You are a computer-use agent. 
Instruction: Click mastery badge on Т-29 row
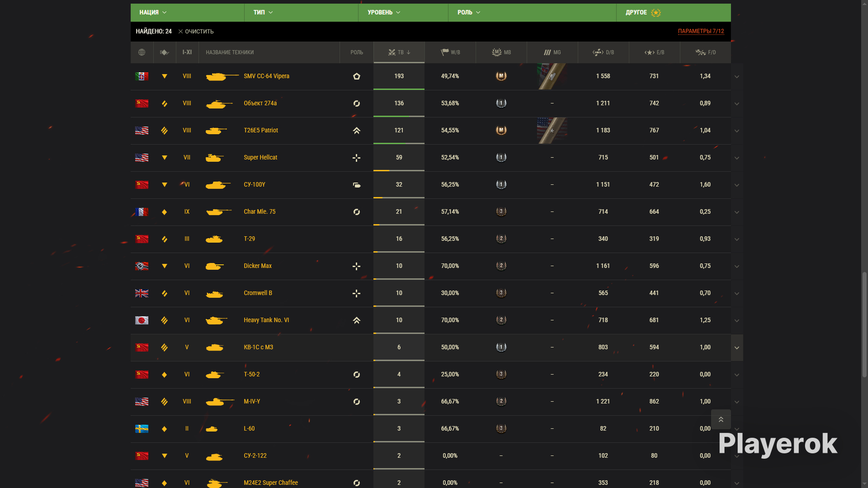[501, 239]
